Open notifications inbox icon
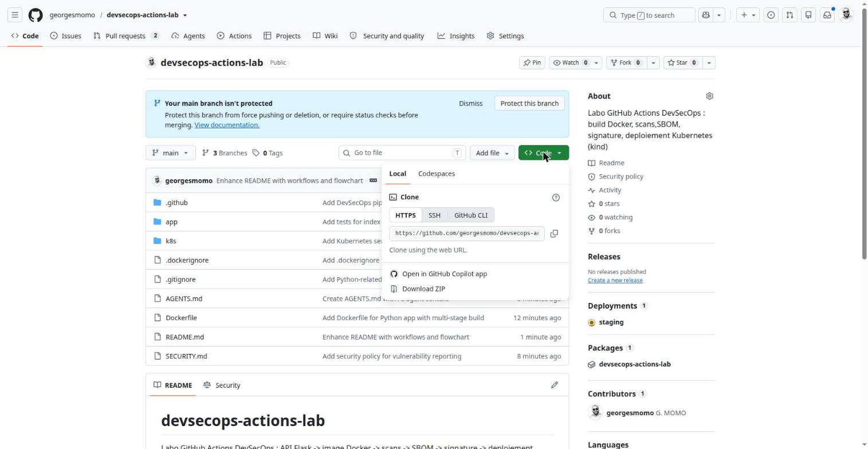 click(827, 15)
